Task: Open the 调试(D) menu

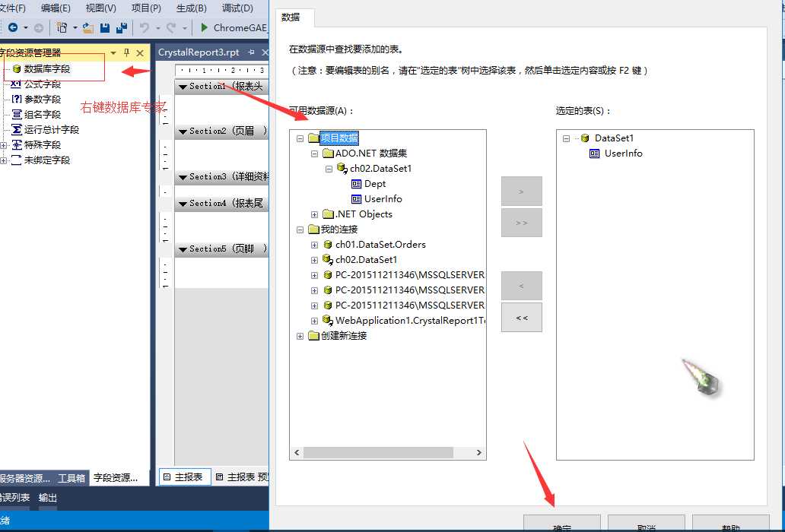Action: (237, 8)
